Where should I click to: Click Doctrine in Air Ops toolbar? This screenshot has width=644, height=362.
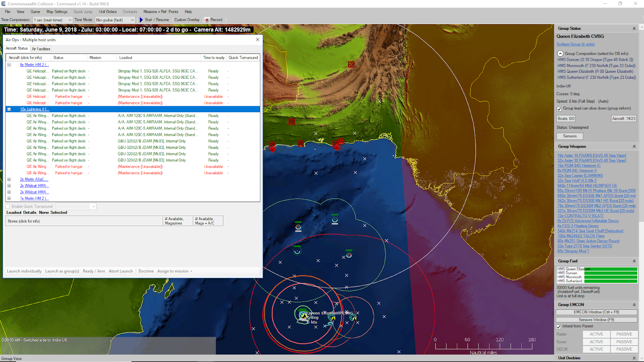click(146, 271)
